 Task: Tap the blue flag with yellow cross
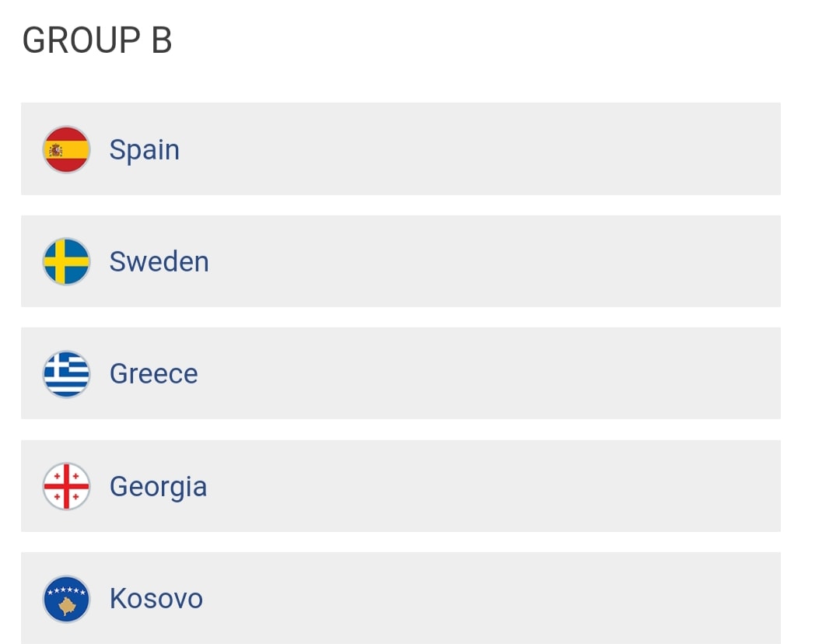point(66,261)
